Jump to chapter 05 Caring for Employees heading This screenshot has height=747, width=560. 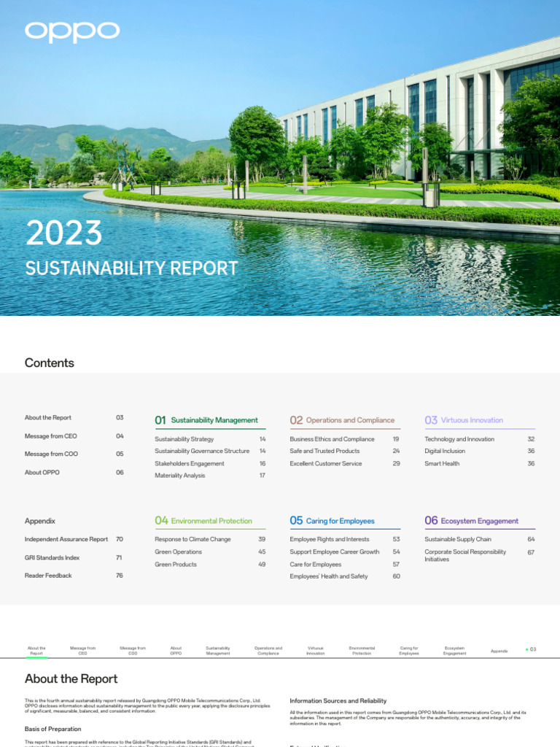332,521
